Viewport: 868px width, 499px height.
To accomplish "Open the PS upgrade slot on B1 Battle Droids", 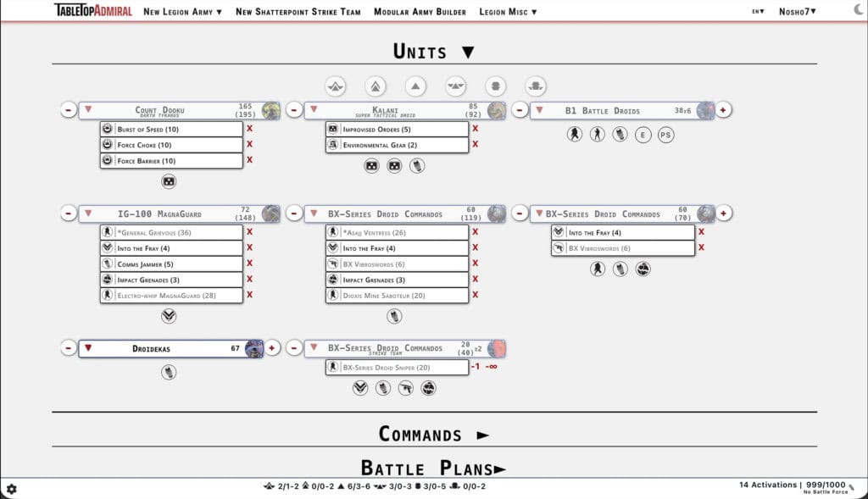I will click(x=665, y=135).
